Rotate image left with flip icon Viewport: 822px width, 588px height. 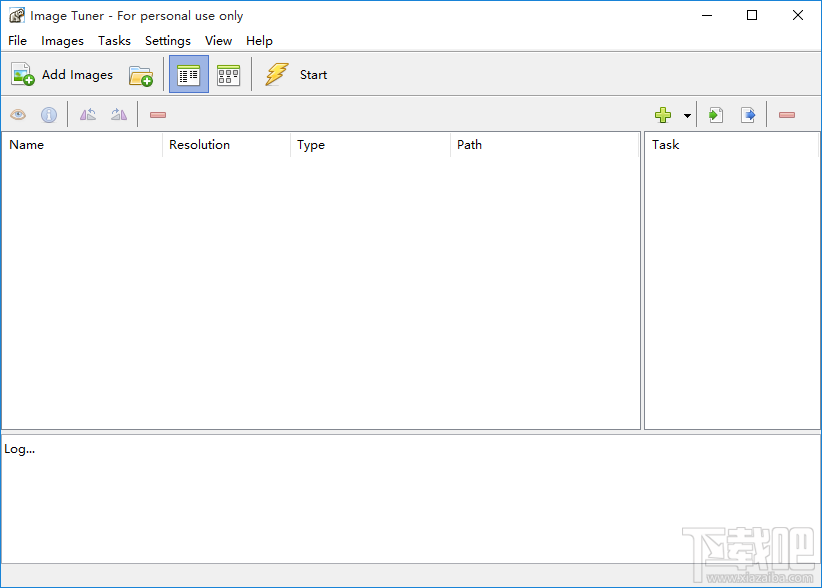coord(88,115)
